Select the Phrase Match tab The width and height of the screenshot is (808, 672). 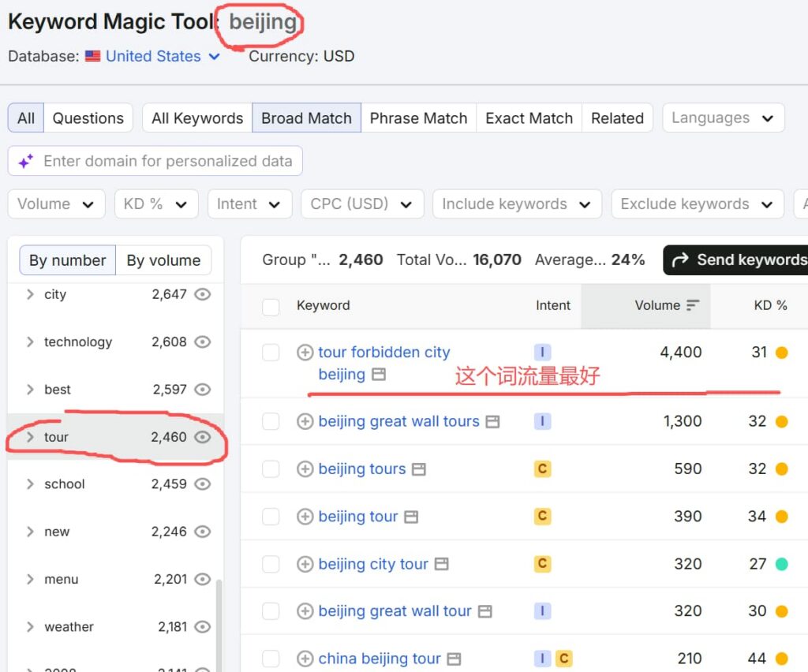click(418, 118)
